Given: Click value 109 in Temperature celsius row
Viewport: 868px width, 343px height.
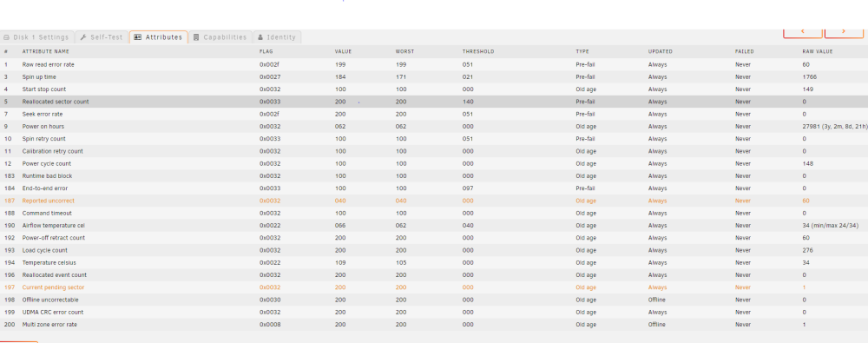Looking at the screenshot, I should click(x=340, y=262).
